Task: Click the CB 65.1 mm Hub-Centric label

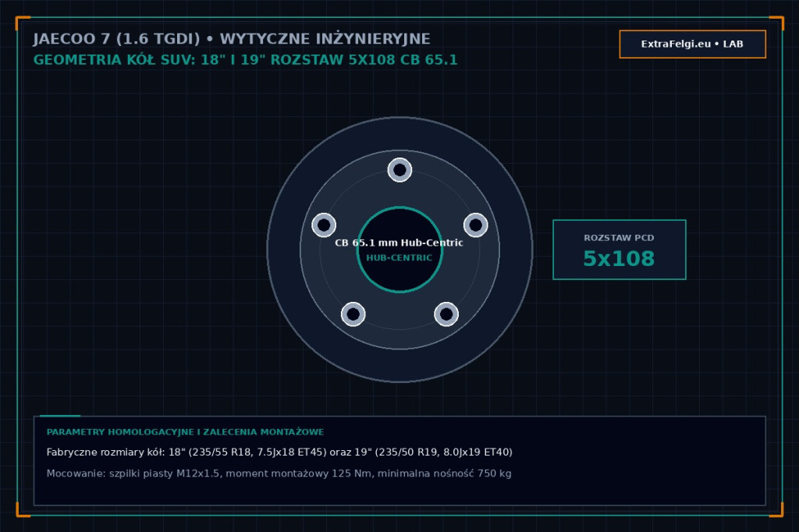Action: [x=399, y=243]
